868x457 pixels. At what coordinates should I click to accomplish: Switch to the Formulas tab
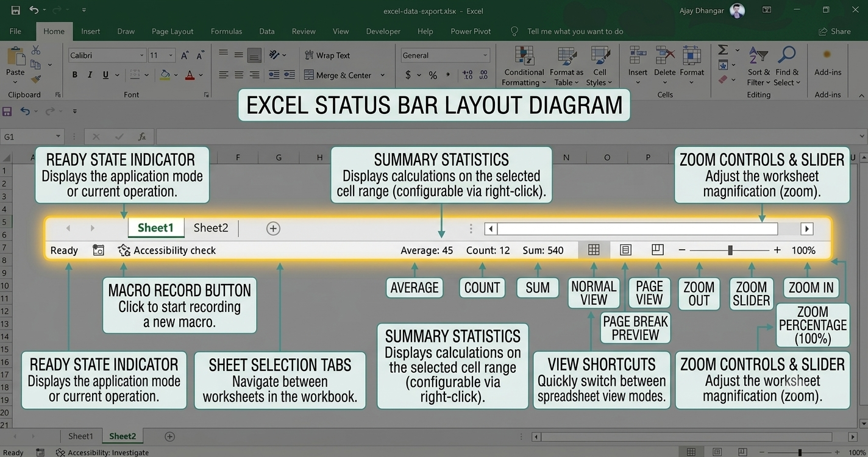pyautogui.click(x=226, y=31)
